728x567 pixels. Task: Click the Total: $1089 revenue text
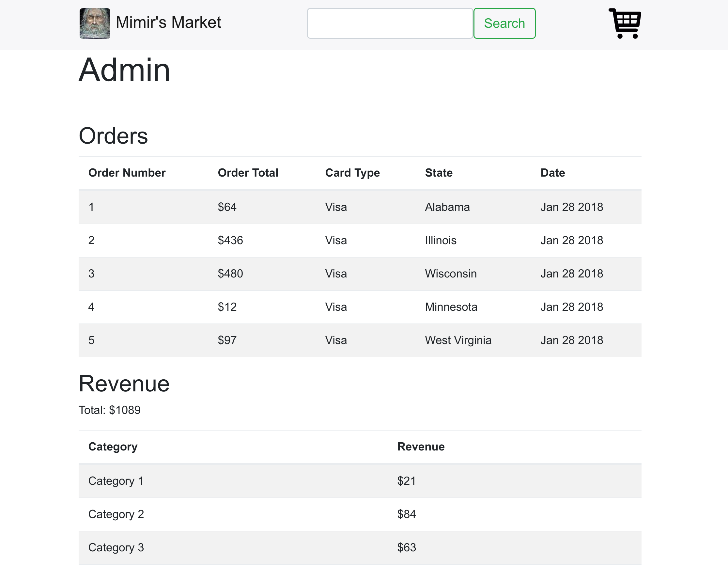point(109,410)
